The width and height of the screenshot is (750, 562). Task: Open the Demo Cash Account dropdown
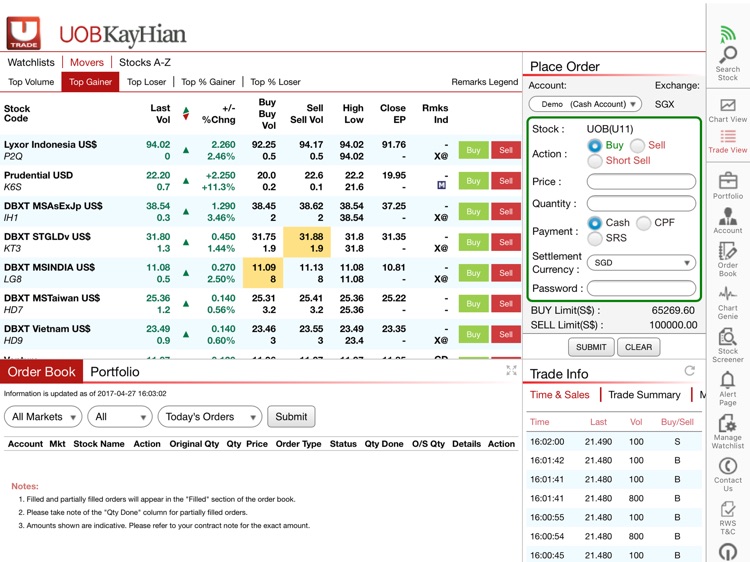pyautogui.click(x=585, y=104)
